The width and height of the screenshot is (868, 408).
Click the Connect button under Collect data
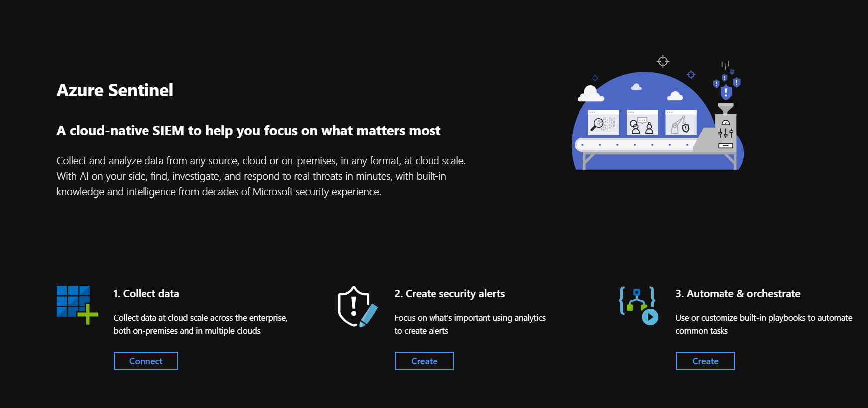coord(145,361)
